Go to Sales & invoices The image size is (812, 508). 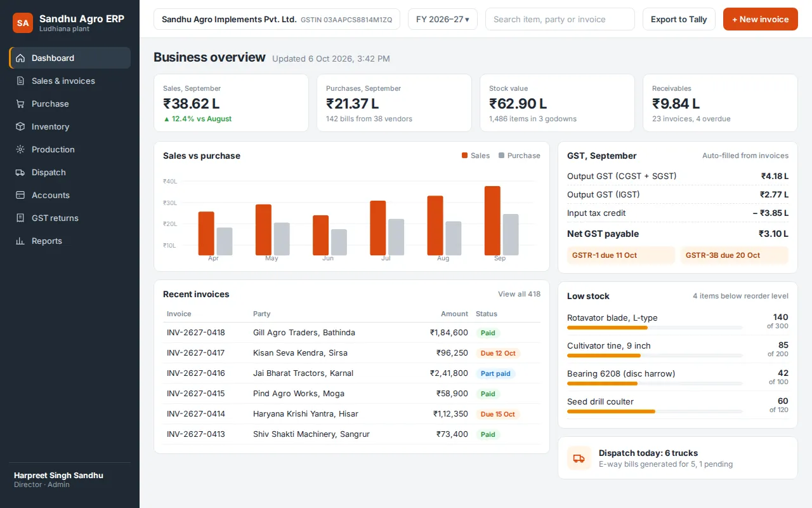click(70, 81)
